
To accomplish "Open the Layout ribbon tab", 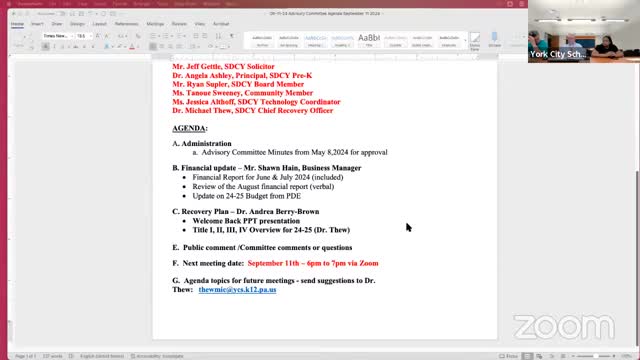I will click(99, 24).
